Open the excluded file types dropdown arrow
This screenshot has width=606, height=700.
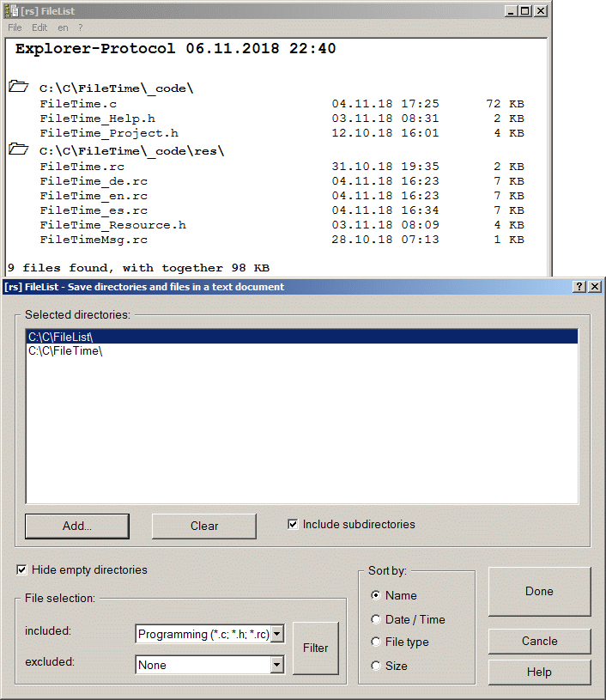pyautogui.click(x=277, y=665)
